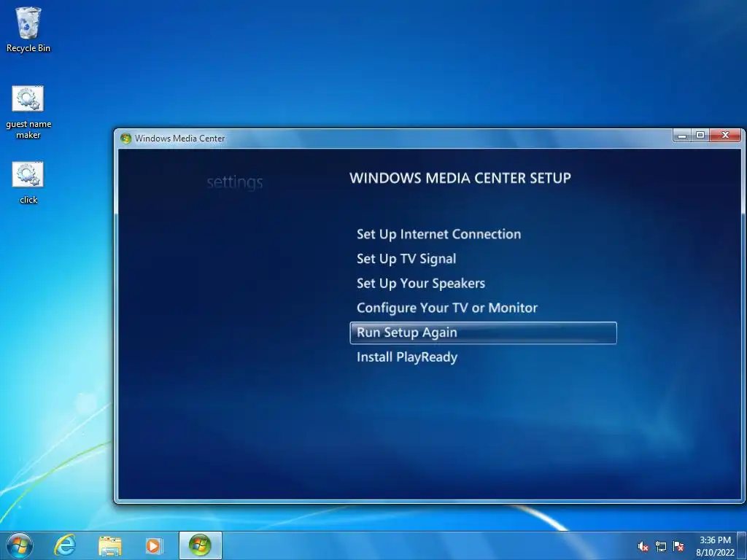The image size is (747, 560).
Task: Launch Internet Explorer from taskbar
Action: click(65, 545)
